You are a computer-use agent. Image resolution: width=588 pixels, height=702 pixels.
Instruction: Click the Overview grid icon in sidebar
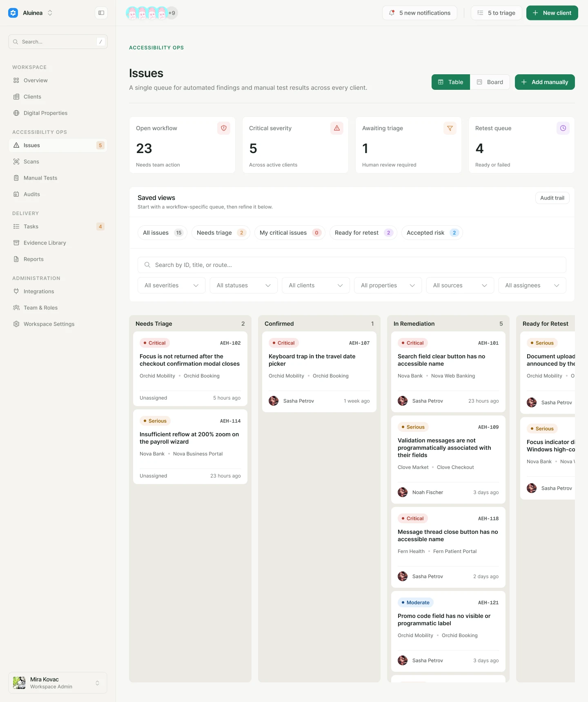pos(16,80)
